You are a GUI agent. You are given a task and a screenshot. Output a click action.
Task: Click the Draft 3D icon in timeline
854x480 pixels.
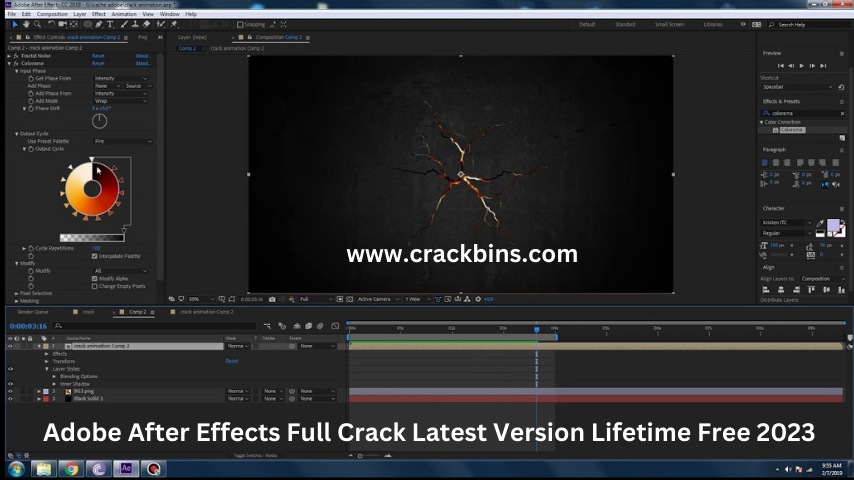click(282, 326)
